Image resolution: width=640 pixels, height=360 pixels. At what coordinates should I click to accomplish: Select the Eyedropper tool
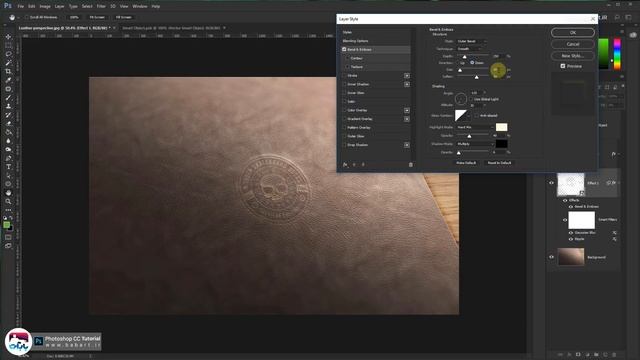(x=8, y=80)
